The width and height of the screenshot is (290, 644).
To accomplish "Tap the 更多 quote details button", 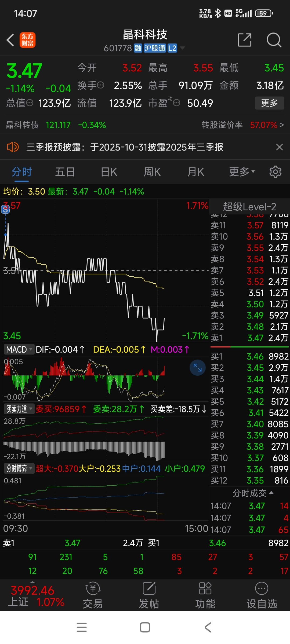I will [x=269, y=103].
